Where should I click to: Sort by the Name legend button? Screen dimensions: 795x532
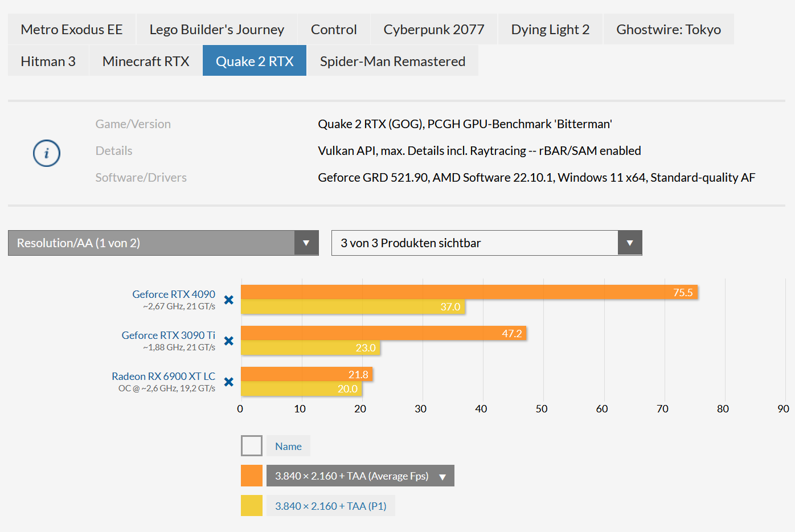click(x=288, y=446)
